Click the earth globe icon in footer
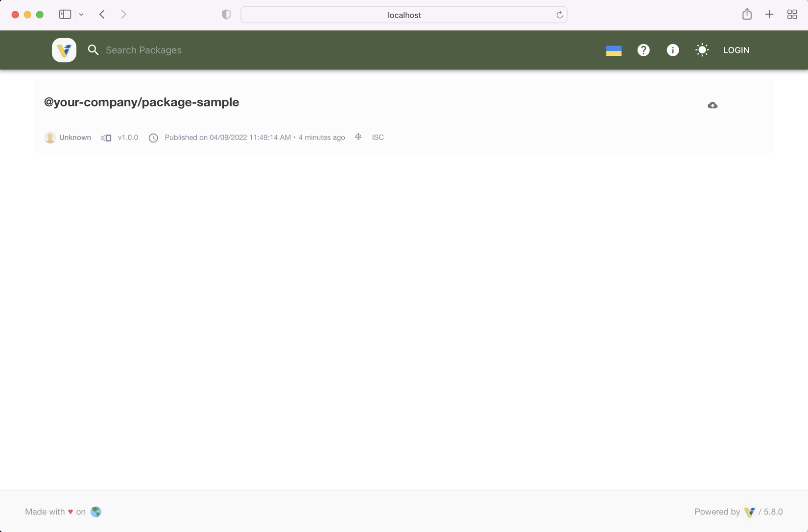This screenshot has height=532, width=808. tap(96, 512)
